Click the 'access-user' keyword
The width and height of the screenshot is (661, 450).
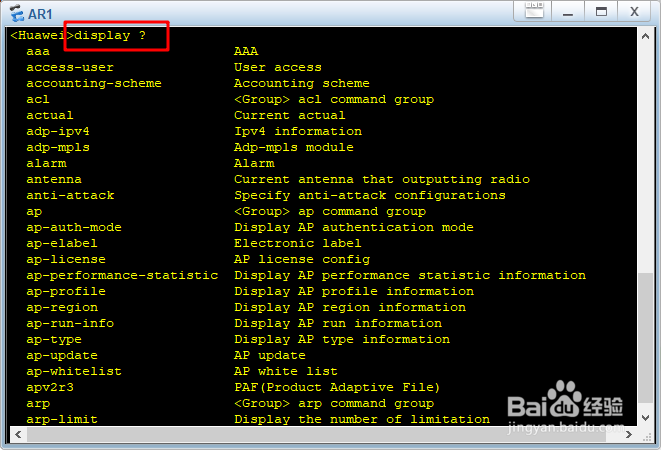[70, 67]
